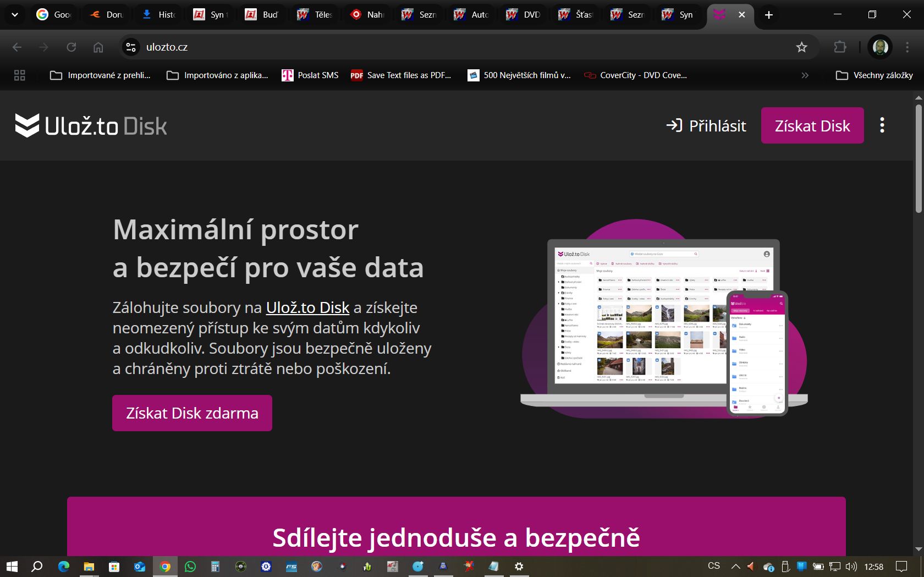Follow the Ulož.to Disk text link
This screenshot has width=924, height=577.
pyautogui.click(x=307, y=307)
